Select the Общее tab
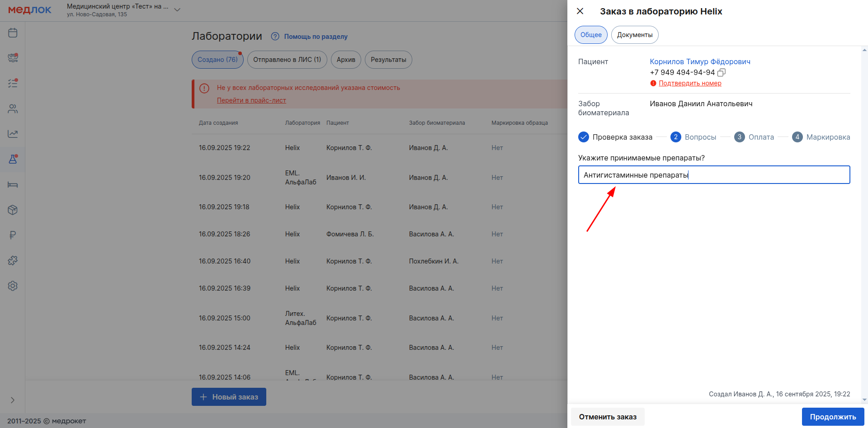 [590, 35]
